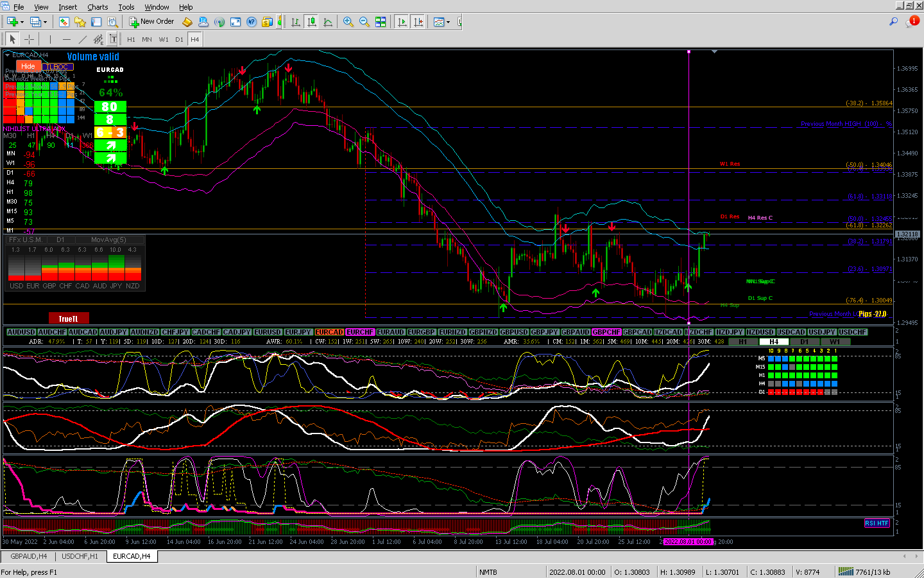The height and width of the screenshot is (578, 924).
Task: Switch timeframe to D1 in toolbar
Action: tap(179, 39)
